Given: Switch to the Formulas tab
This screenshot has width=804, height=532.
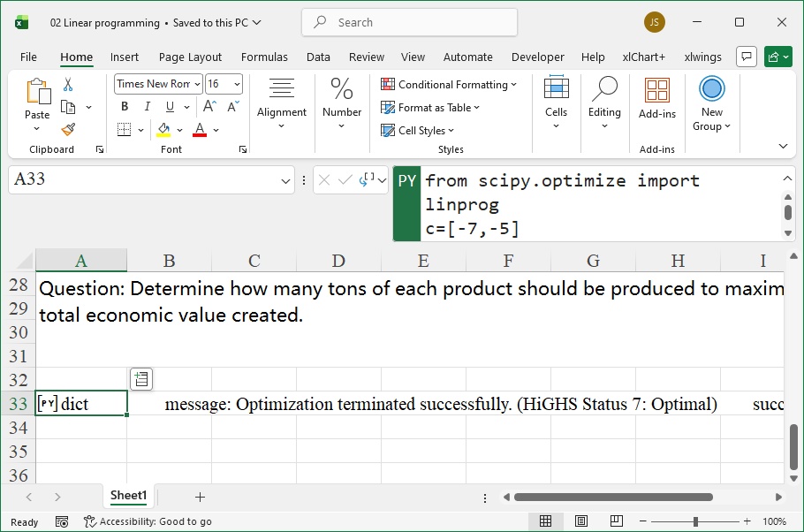Looking at the screenshot, I should click(264, 57).
